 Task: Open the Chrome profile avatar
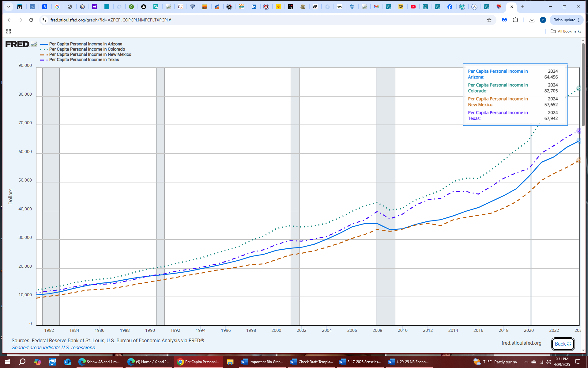[543, 20]
